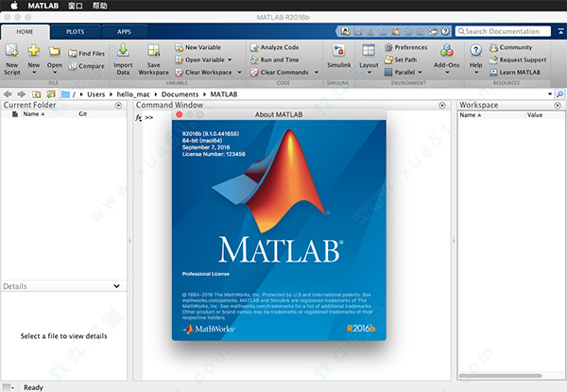Click Find Files in the toolstrip
Viewport: 567px width, 392px height.
[x=87, y=54]
